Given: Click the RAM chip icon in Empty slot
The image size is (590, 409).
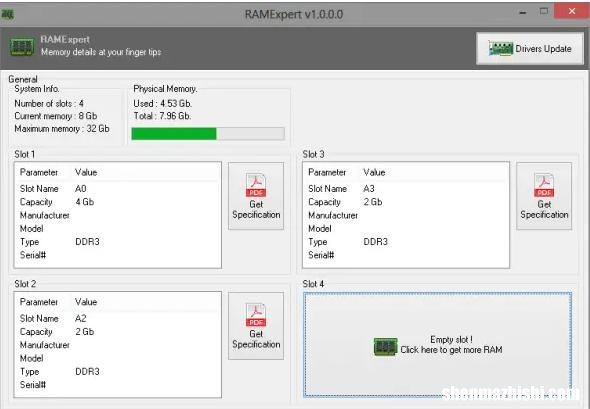Looking at the screenshot, I should [385, 346].
